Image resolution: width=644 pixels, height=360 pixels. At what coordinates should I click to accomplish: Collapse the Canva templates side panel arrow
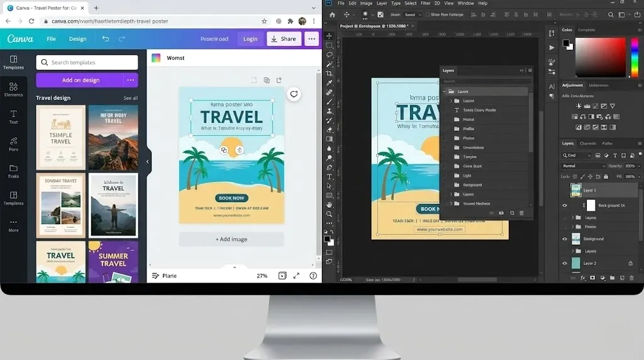pyautogui.click(x=148, y=162)
